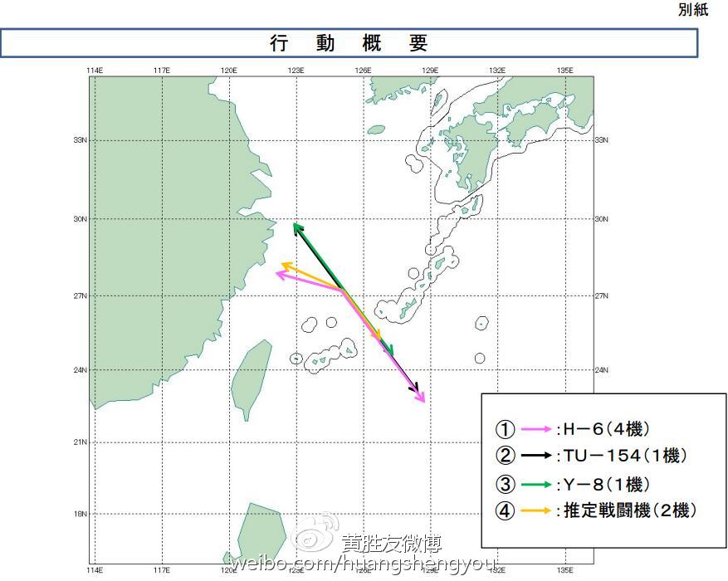Click the pink arrowhead at southeast route end

422,399
